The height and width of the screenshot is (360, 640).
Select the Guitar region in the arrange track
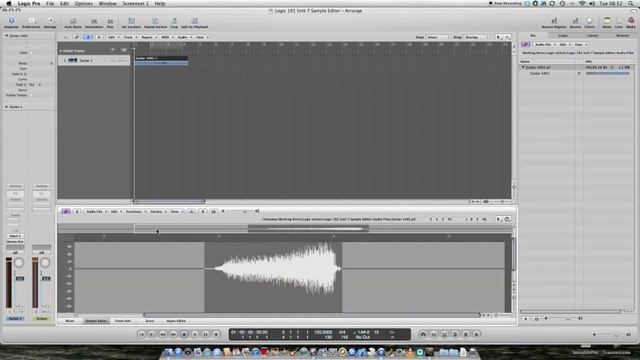[x=161, y=61]
